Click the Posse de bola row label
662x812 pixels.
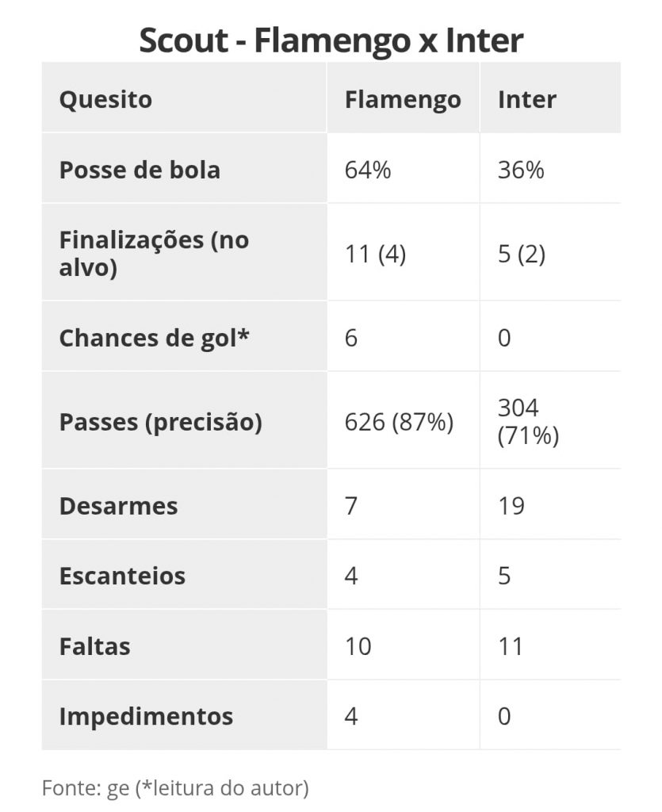140,170
